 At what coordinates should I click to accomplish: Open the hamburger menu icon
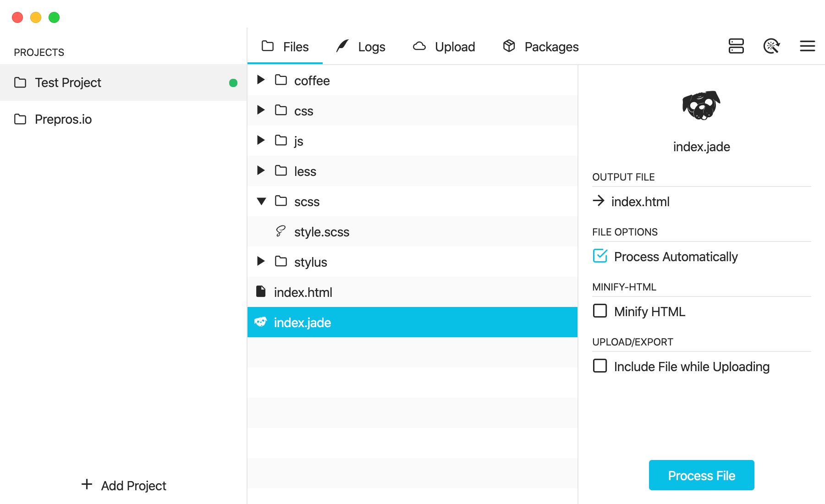[x=807, y=46]
